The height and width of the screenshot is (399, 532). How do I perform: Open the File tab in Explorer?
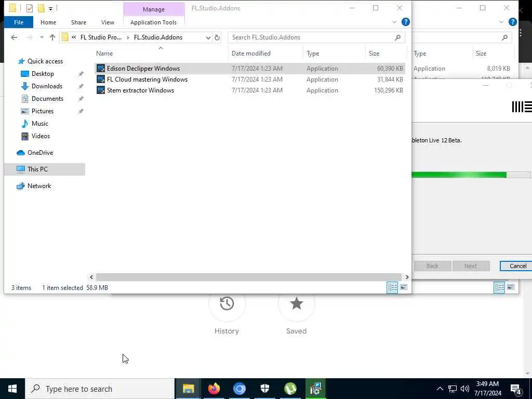pos(19,22)
